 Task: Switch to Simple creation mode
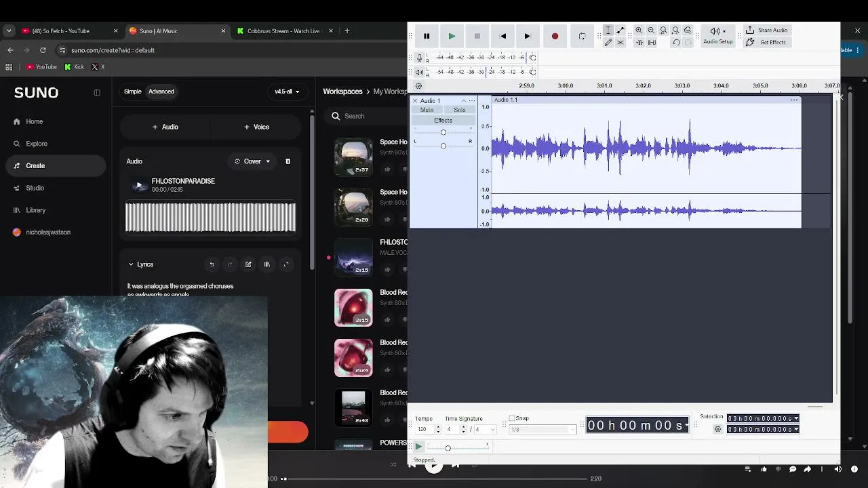133,91
